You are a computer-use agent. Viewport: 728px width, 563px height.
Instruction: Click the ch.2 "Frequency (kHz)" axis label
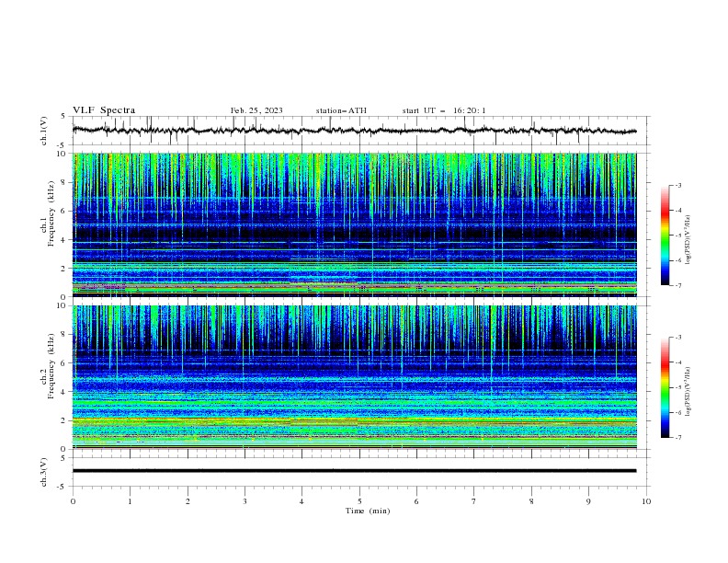tap(51, 366)
